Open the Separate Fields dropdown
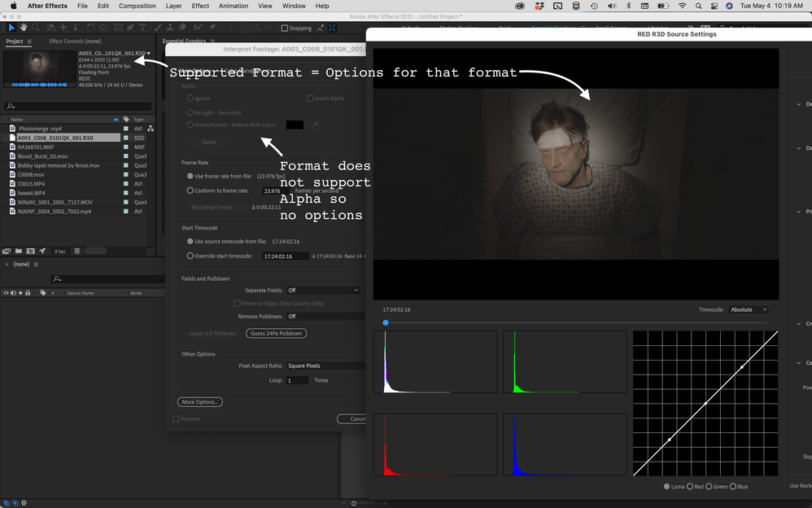The height and width of the screenshot is (508, 812). point(323,291)
